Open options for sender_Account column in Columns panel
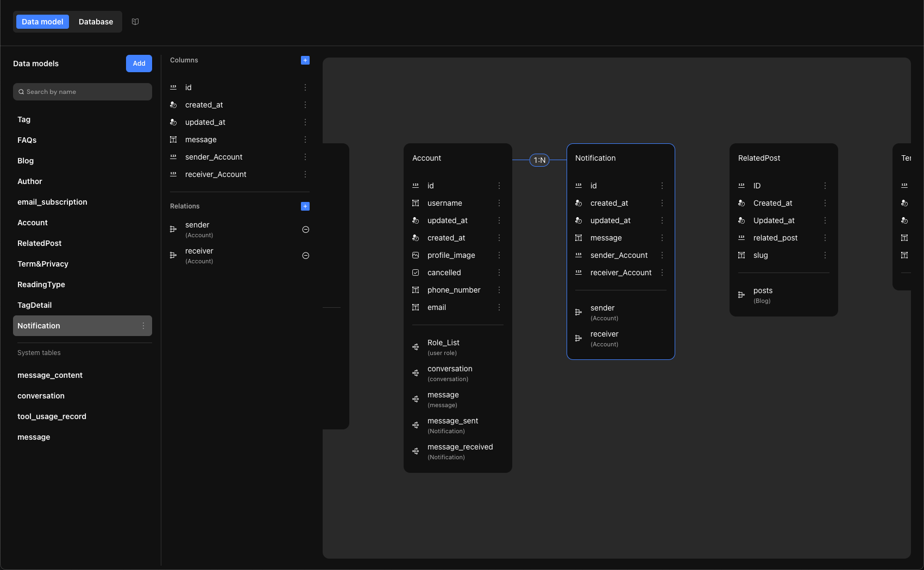Image resolution: width=924 pixels, height=570 pixels. coord(305,157)
